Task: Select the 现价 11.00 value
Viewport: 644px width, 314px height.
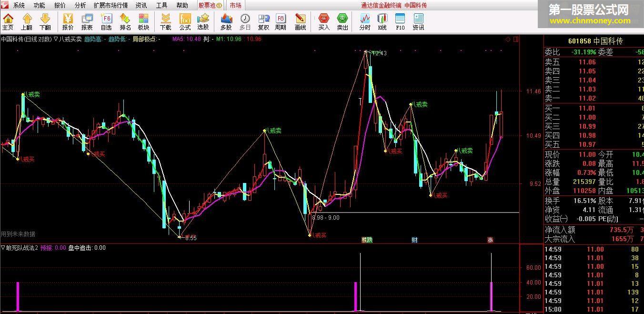Action: 587,154
